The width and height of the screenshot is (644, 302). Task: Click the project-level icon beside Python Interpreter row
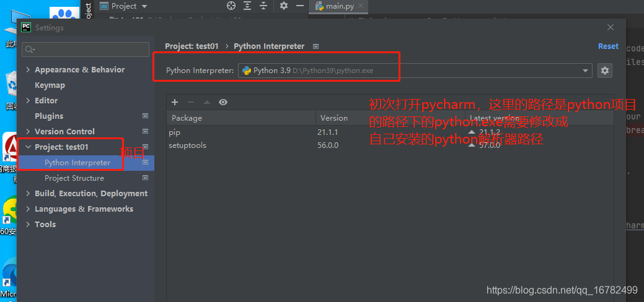click(x=145, y=163)
